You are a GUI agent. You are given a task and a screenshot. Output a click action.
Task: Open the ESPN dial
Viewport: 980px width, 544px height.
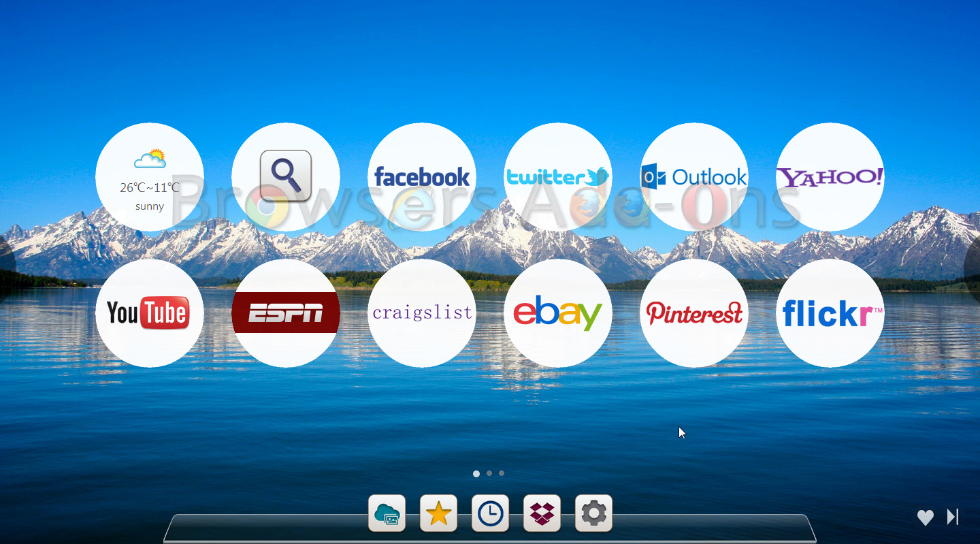(286, 313)
